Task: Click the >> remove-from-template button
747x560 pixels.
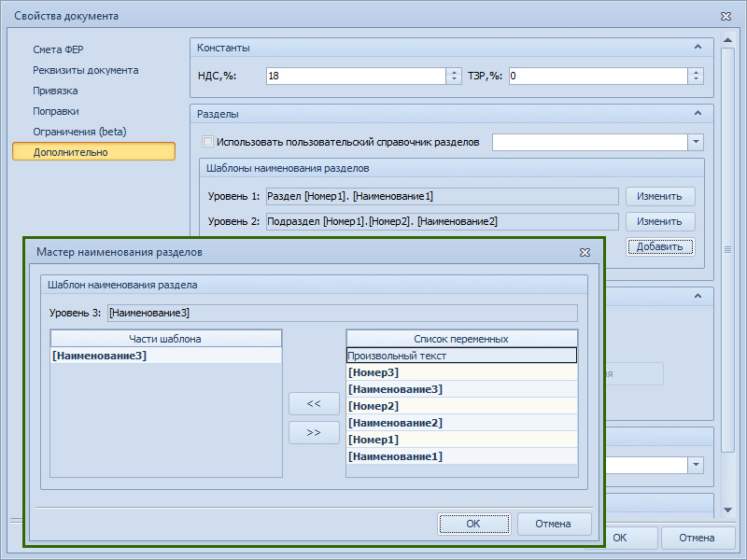Action: [x=314, y=433]
